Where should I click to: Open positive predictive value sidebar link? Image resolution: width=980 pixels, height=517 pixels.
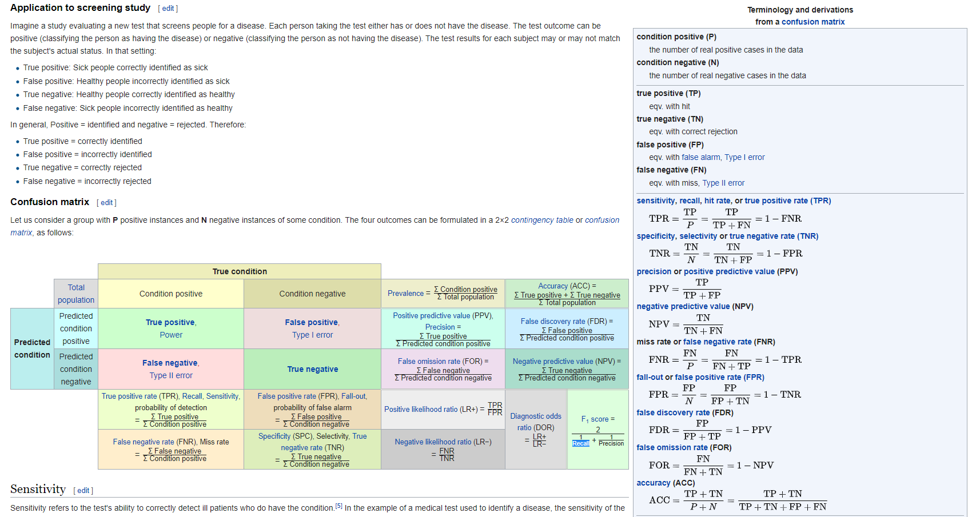pos(729,271)
